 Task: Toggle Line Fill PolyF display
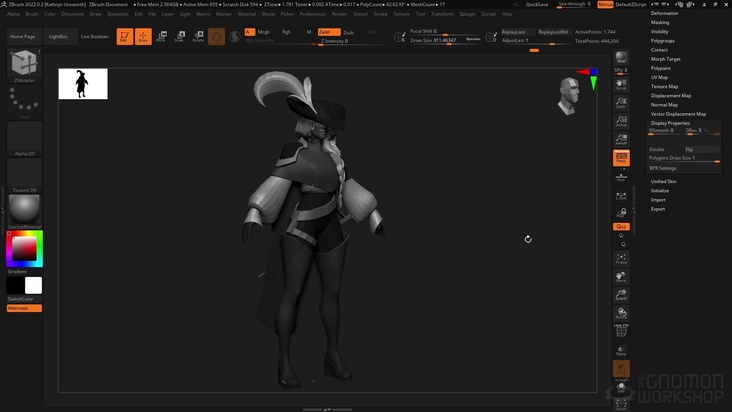621,331
